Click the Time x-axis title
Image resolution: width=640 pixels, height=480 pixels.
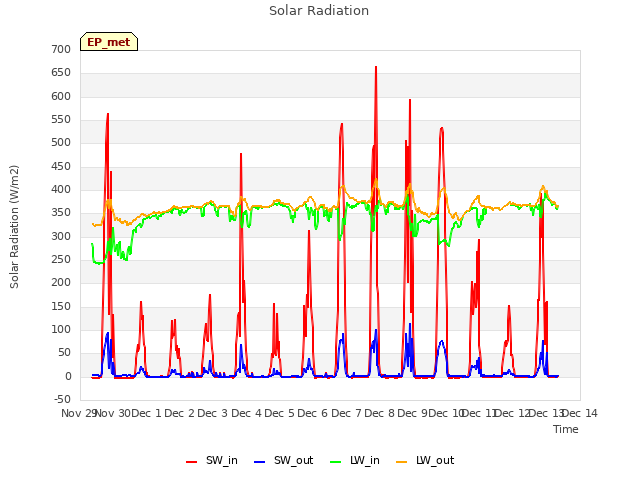click(566, 429)
